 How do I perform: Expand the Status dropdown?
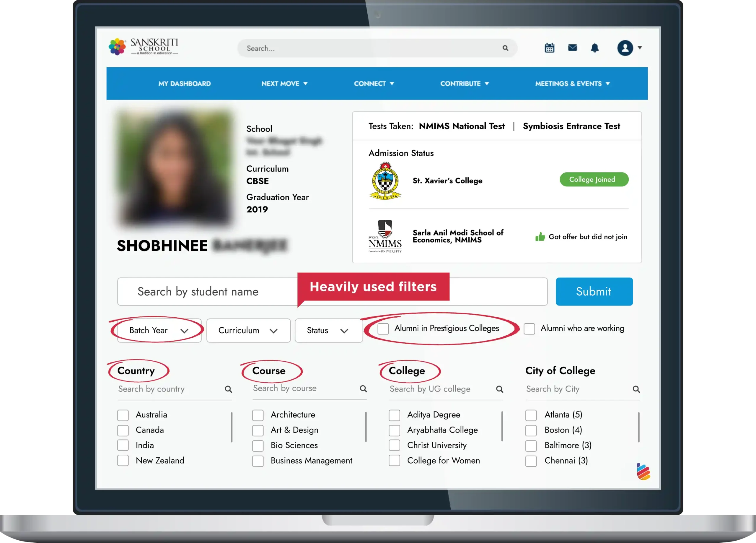(328, 331)
